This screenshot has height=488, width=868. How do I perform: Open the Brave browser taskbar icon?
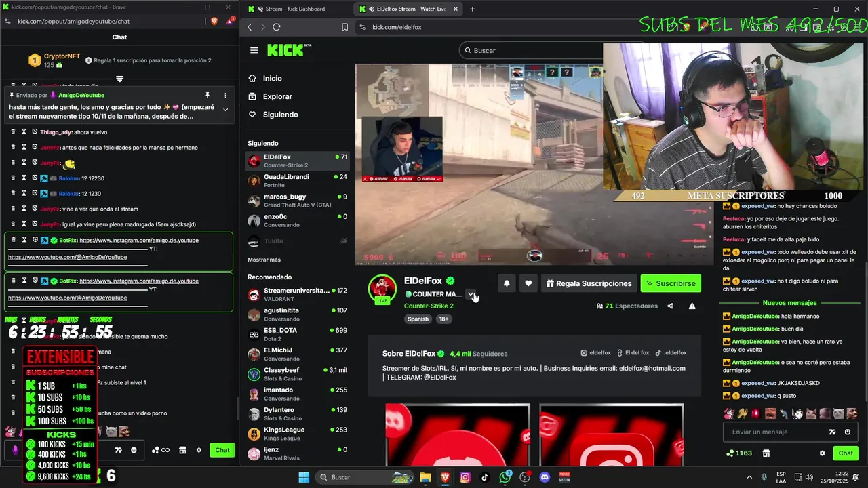(445, 477)
